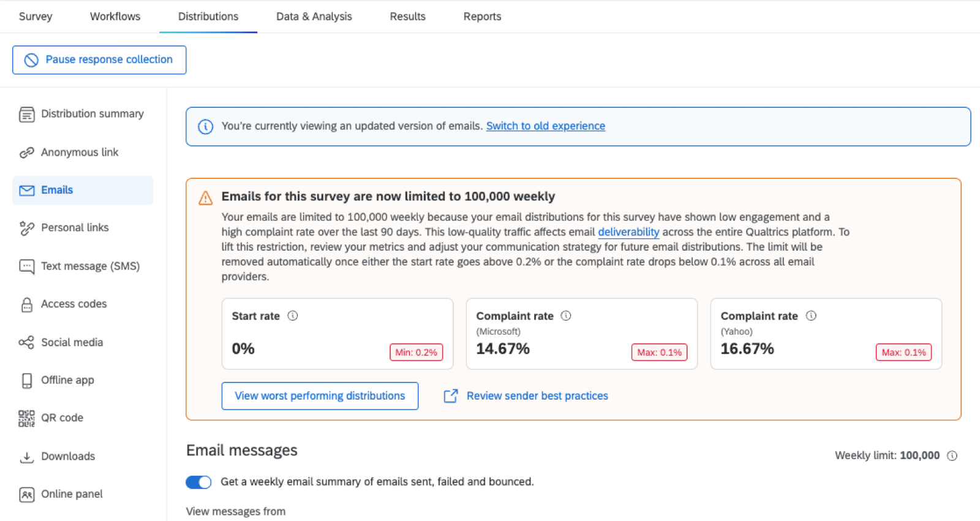Click the Yahoo Complaint rate info icon
The width and height of the screenshot is (980, 521).
point(811,316)
